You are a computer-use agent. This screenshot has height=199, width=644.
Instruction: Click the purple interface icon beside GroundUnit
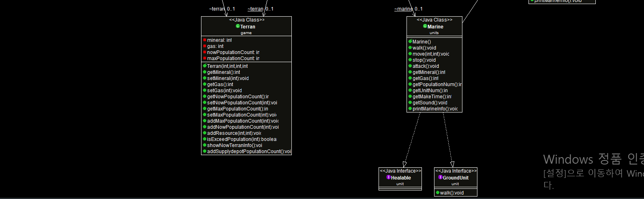pyautogui.click(x=441, y=177)
